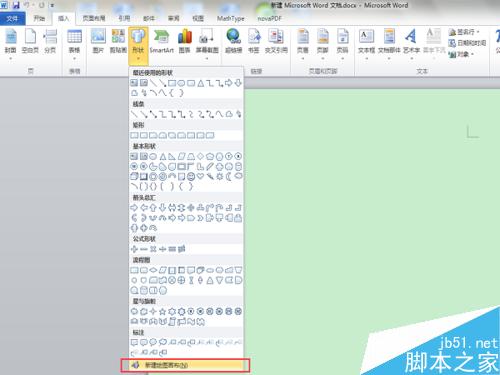Click the 对象 (Object) button
Image resolution: width=500 pixels, height=375 pixels.
(461, 54)
